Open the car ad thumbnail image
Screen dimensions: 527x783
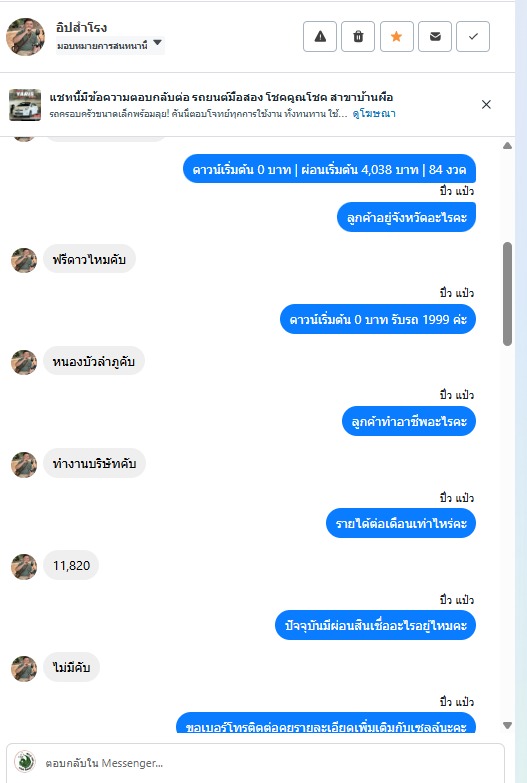(25, 105)
